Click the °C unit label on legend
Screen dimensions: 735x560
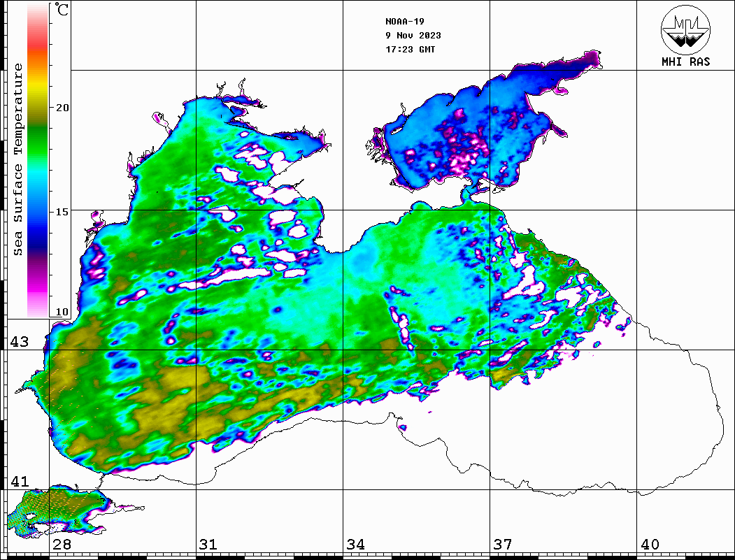(62, 9)
